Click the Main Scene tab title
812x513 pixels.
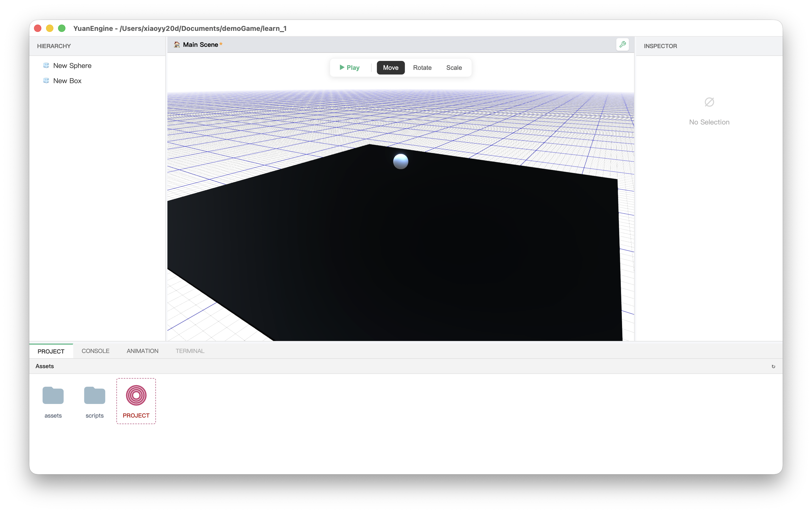tap(200, 44)
